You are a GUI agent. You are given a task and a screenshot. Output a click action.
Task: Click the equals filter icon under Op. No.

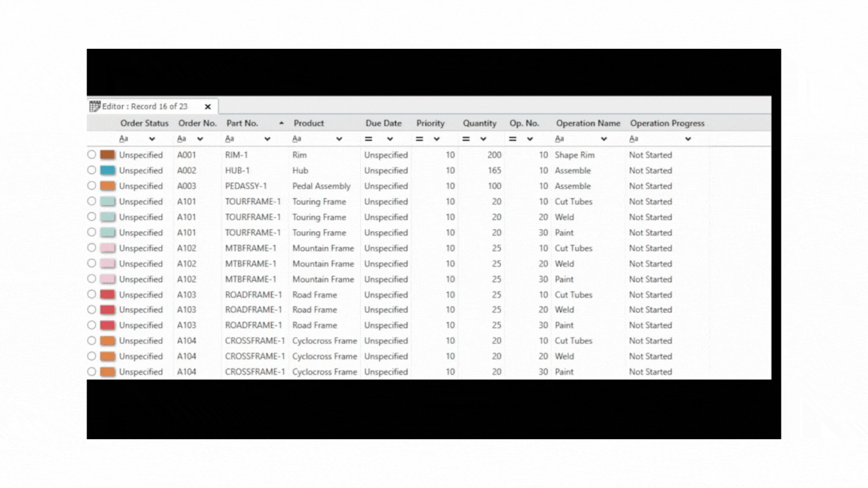[512, 139]
